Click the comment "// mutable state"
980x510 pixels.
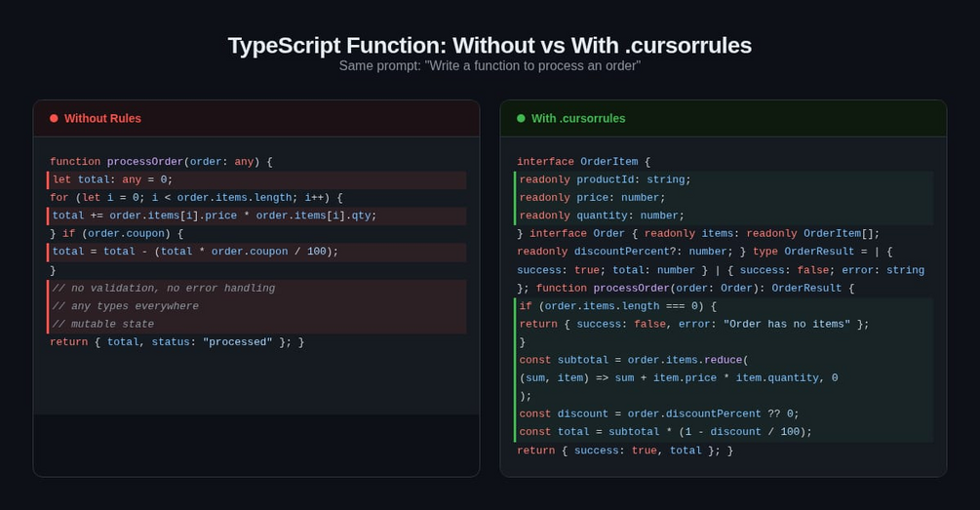pyautogui.click(x=103, y=324)
